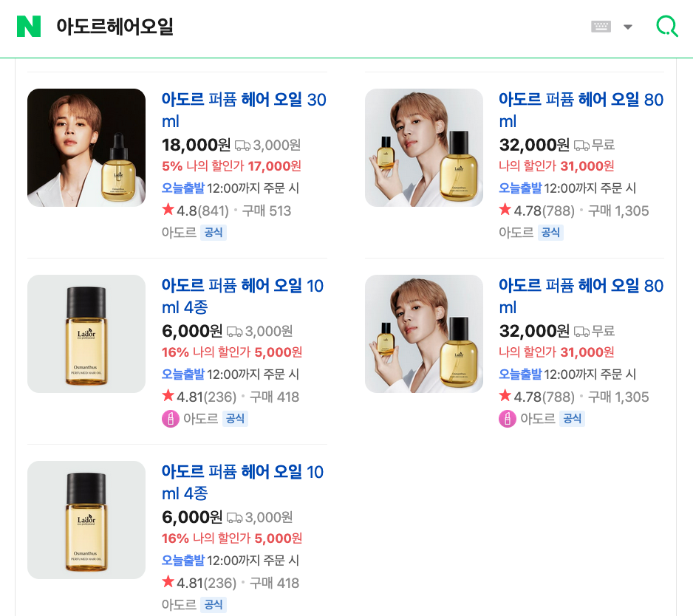Click the green Naver N logo

(x=29, y=26)
